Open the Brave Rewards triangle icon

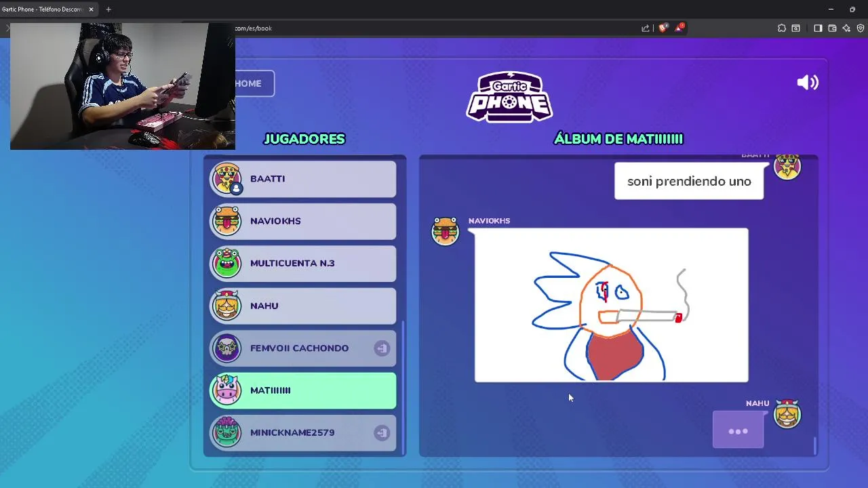tap(679, 28)
